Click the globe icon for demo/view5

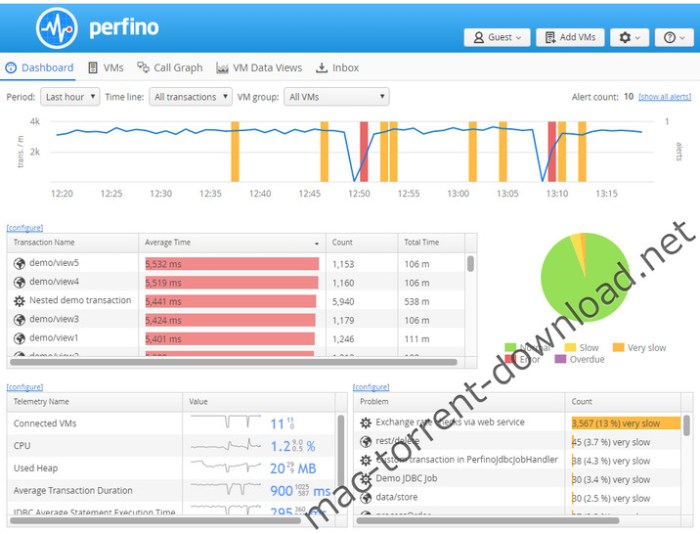pyautogui.click(x=19, y=264)
